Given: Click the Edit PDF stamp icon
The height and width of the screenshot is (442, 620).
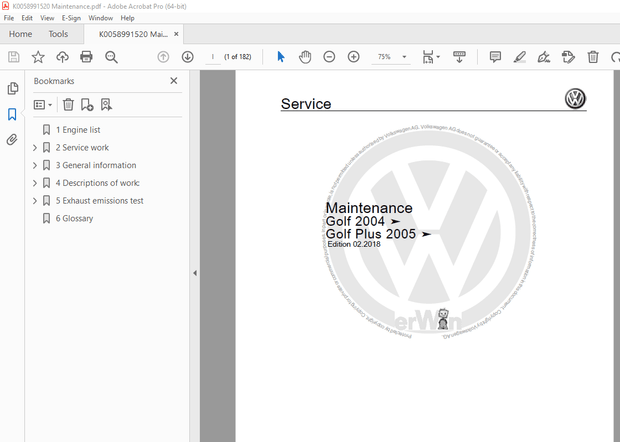Looking at the screenshot, I should [568, 57].
